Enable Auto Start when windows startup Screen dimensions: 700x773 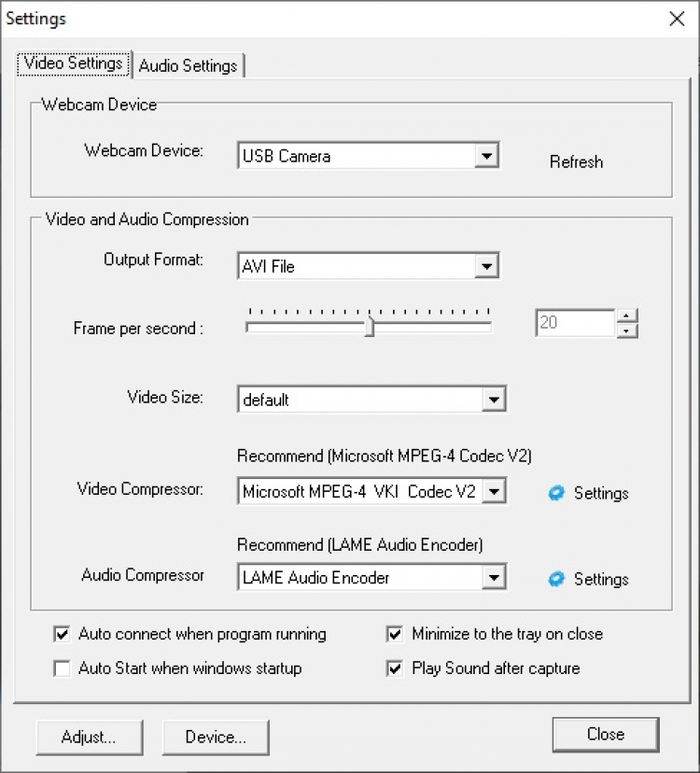coord(63,668)
